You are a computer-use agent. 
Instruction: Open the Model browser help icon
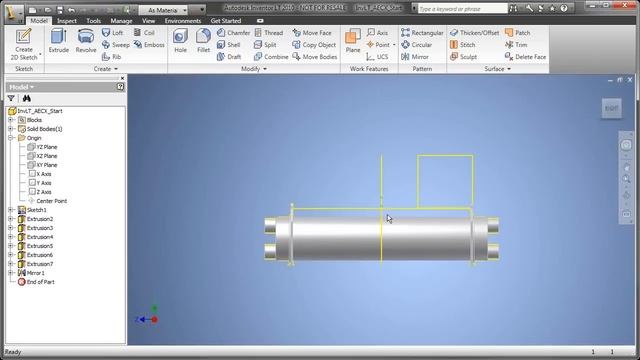(120, 87)
